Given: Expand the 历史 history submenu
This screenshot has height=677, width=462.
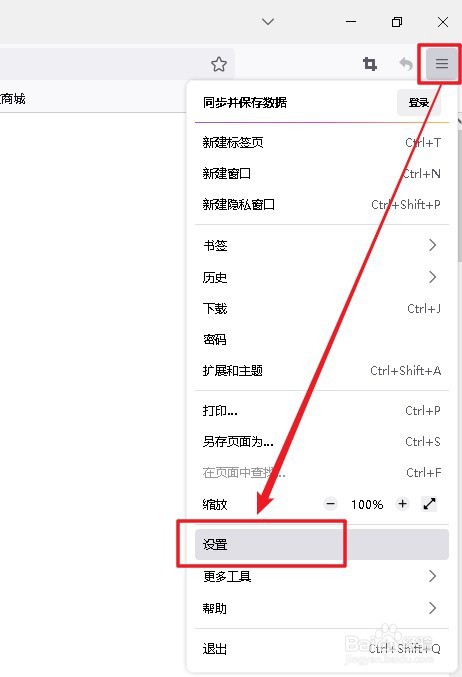Looking at the screenshot, I should point(322,277).
